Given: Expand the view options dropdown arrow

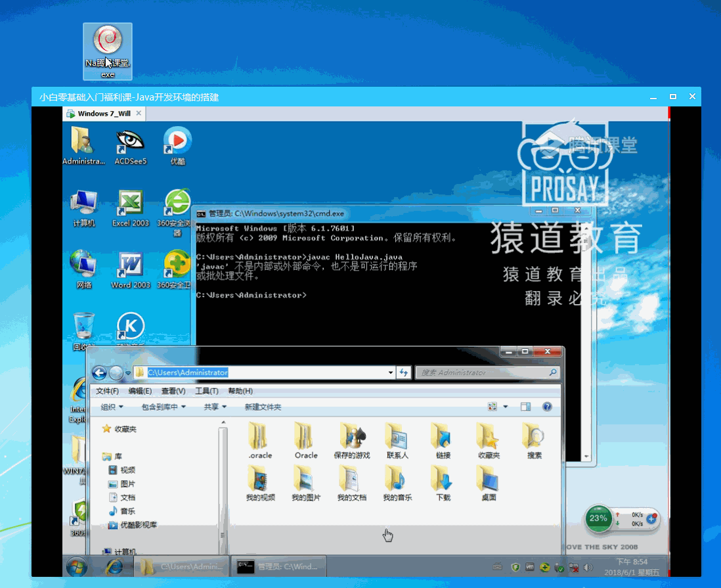Looking at the screenshot, I should (506, 407).
